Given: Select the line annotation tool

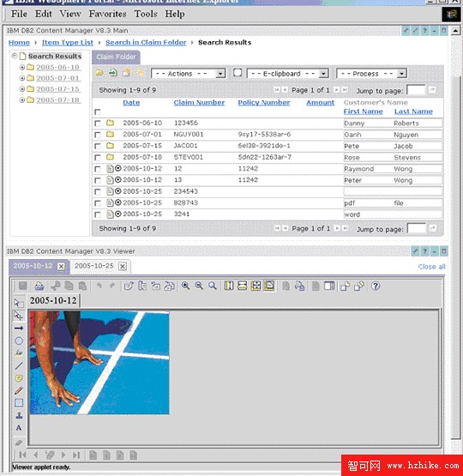Looking at the screenshot, I should click(19, 366).
